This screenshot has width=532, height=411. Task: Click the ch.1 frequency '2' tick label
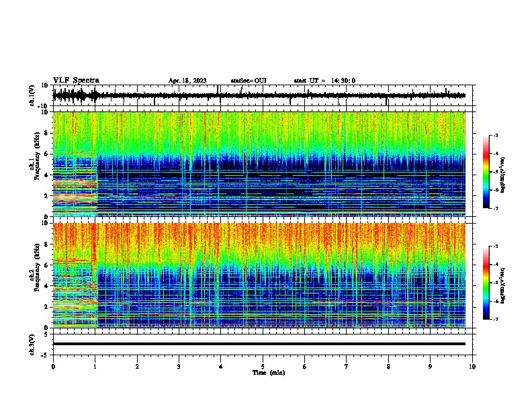tap(46, 195)
